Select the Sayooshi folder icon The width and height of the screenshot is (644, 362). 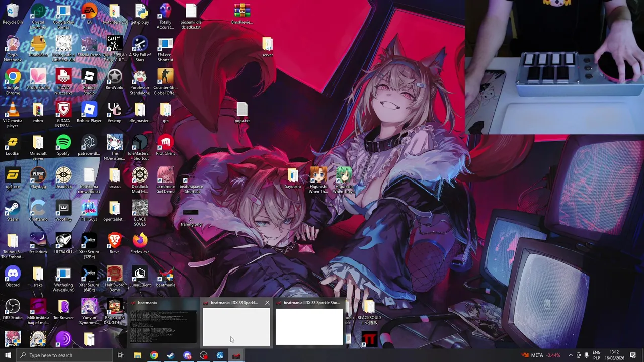coord(293,178)
